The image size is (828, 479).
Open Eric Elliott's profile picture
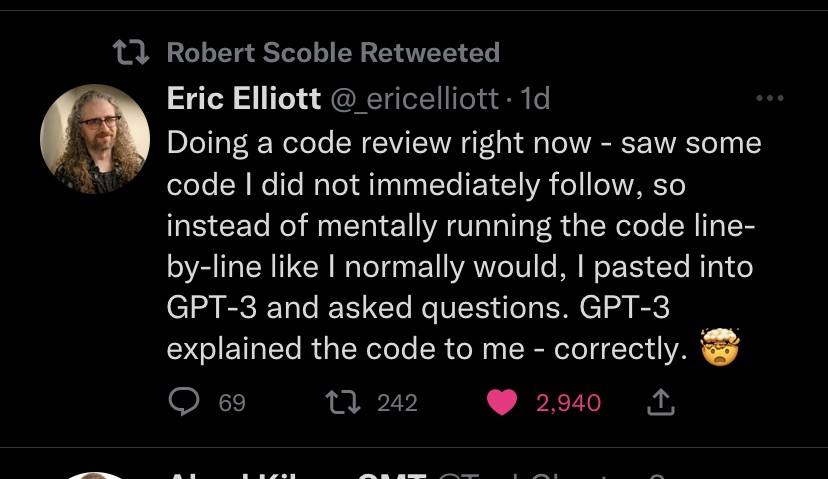(95, 138)
